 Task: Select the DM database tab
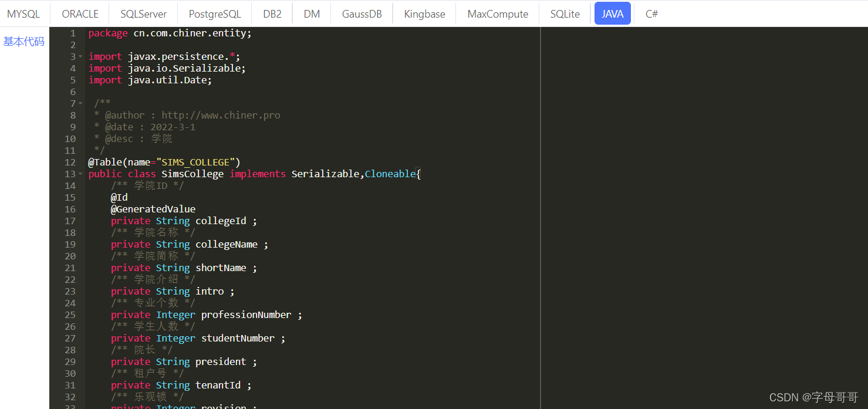point(312,14)
